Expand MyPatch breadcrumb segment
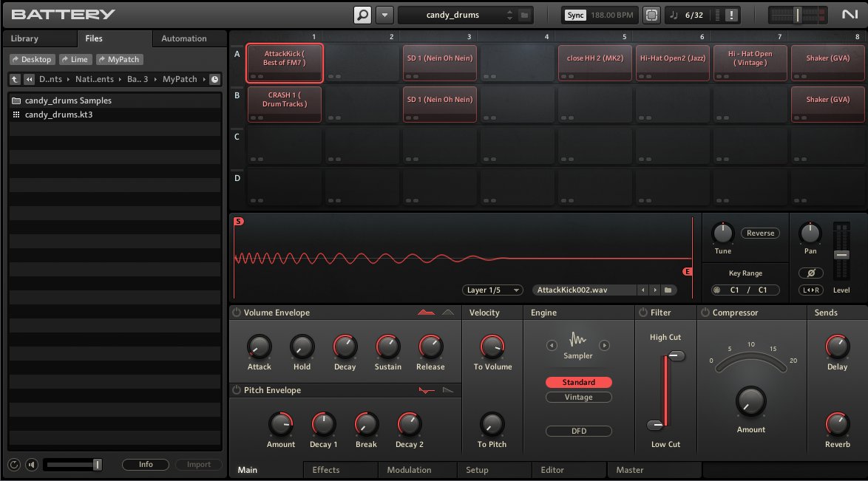 click(x=180, y=79)
